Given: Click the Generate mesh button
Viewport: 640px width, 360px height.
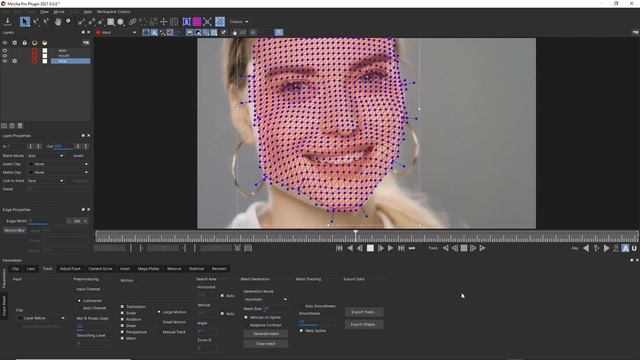Looking at the screenshot, I should click(266, 334).
